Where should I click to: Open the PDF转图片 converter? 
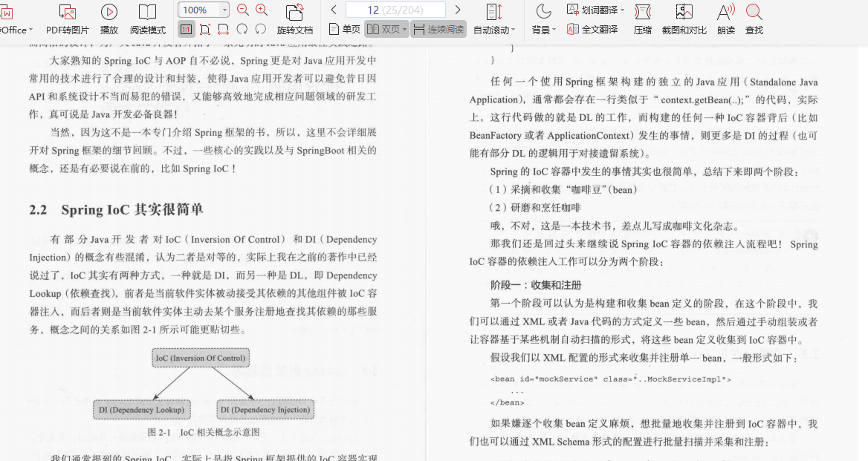(x=68, y=19)
